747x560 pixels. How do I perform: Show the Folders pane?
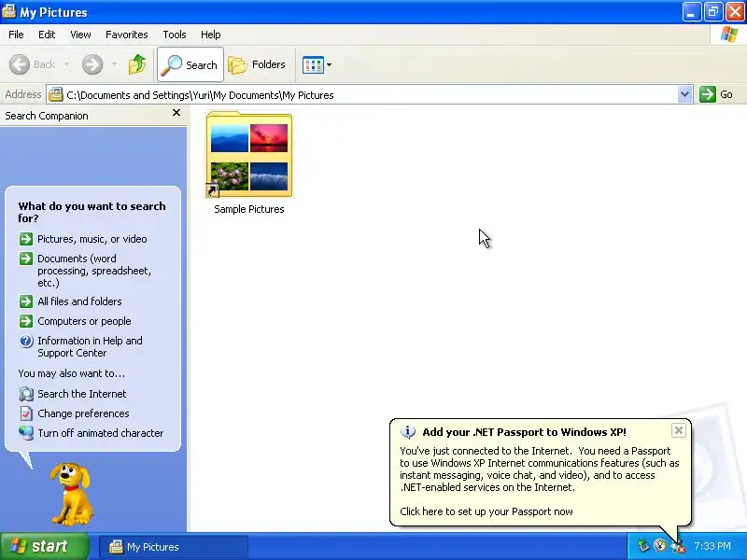257,64
